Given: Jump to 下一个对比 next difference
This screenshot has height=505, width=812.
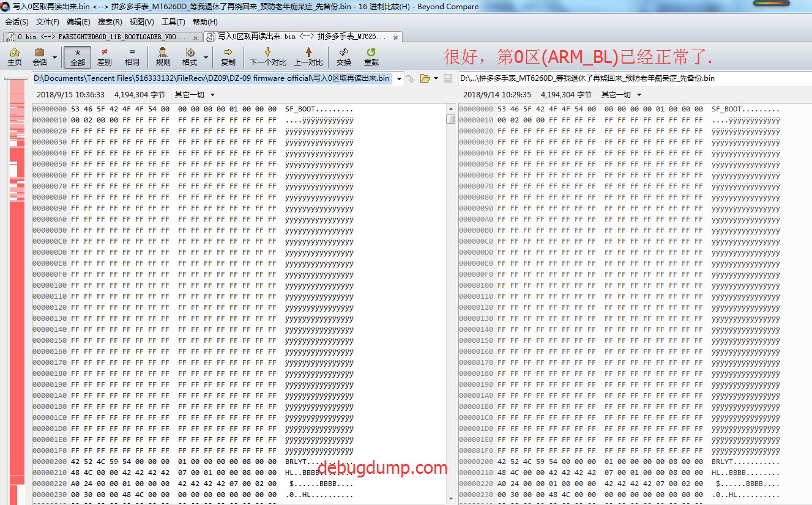Looking at the screenshot, I should pos(267,57).
